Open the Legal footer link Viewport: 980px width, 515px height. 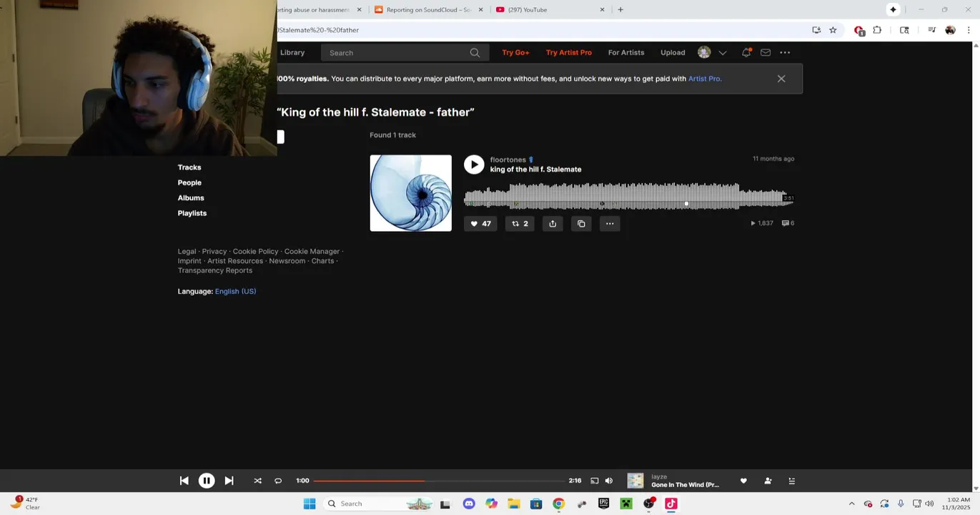click(187, 252)
